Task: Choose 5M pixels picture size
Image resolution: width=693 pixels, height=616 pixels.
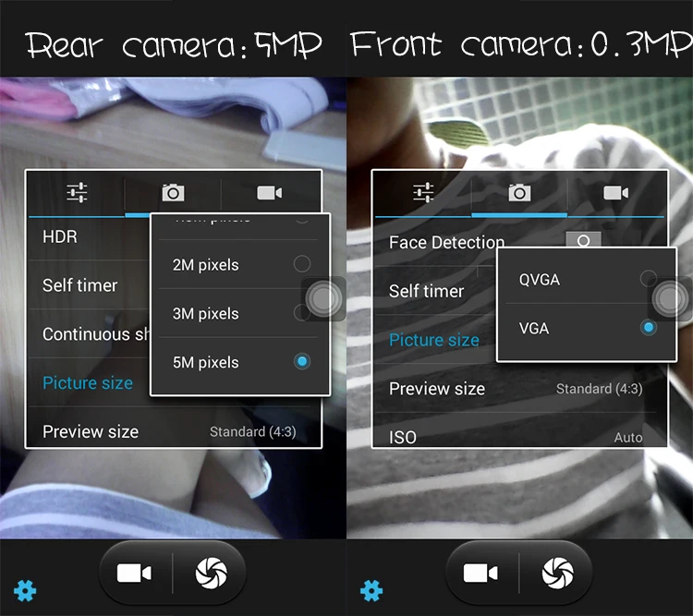Action: click(x=240, y=362)
